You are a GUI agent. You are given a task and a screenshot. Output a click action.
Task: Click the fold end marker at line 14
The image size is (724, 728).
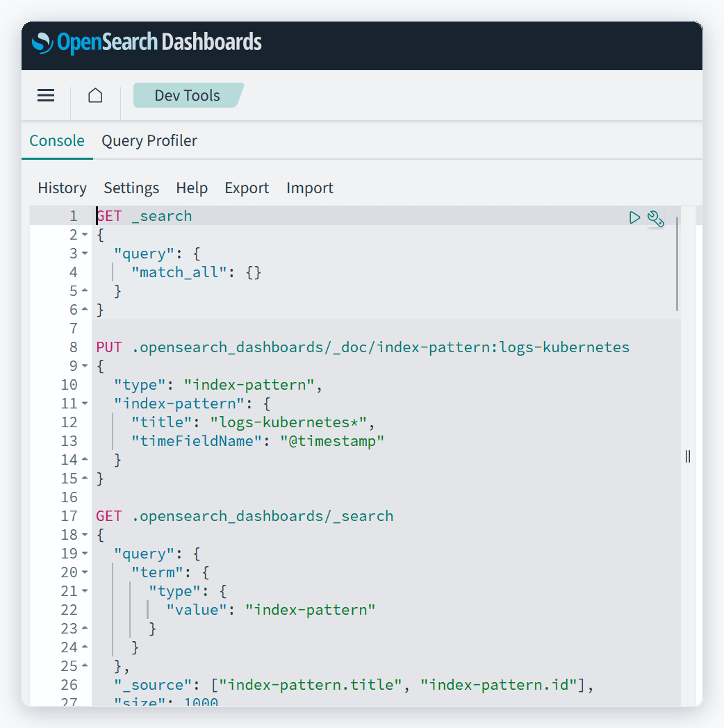[85, 459]
